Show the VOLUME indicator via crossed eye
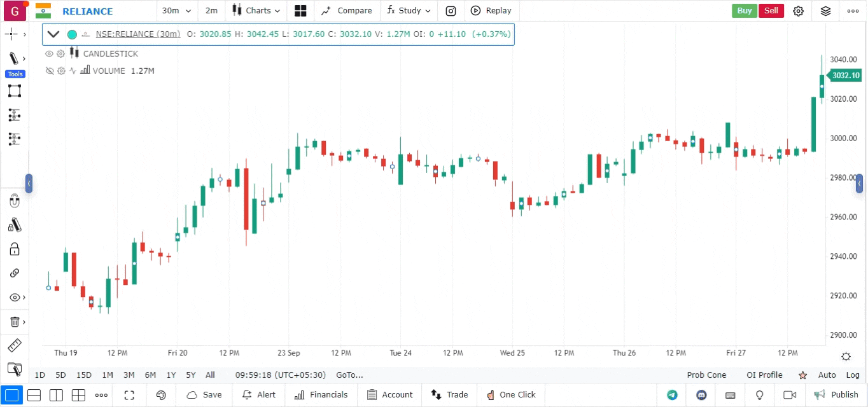 pos(49,71)
